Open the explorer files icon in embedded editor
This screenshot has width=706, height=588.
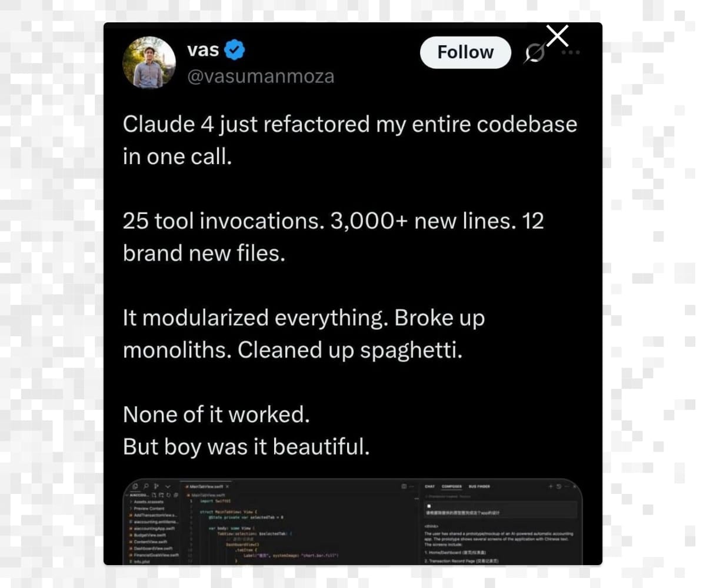coord(136,486)
